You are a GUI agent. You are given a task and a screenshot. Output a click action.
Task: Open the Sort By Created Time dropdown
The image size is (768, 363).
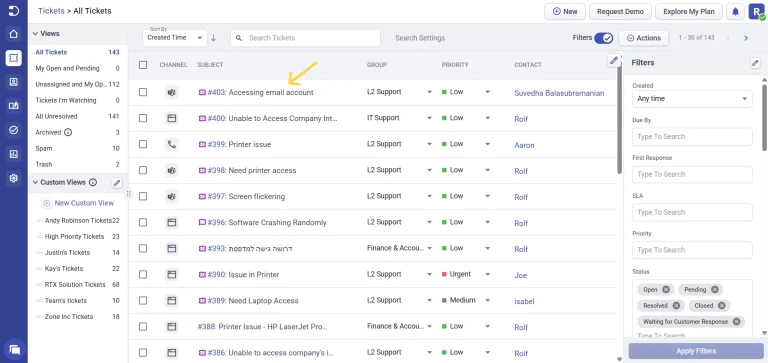click(x=175, y=38)
